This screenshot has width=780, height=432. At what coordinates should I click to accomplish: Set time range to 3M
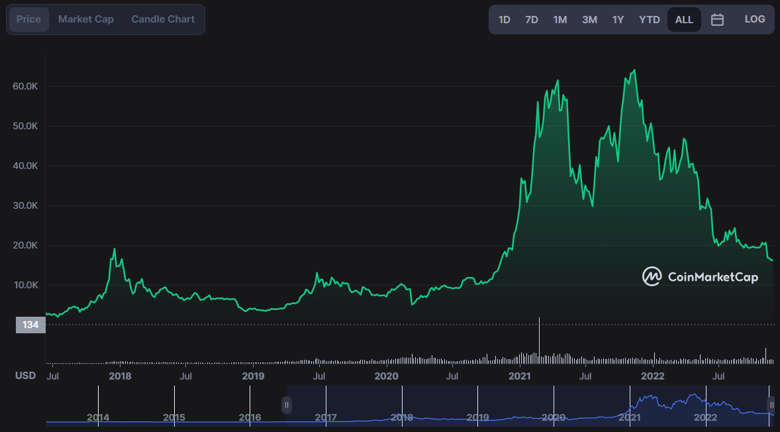point(589,19)
